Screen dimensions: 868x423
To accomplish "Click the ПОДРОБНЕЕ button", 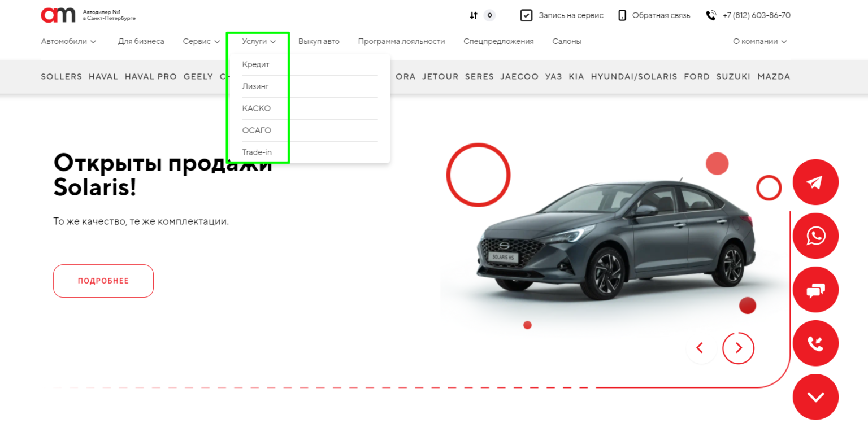I will 103,281.
